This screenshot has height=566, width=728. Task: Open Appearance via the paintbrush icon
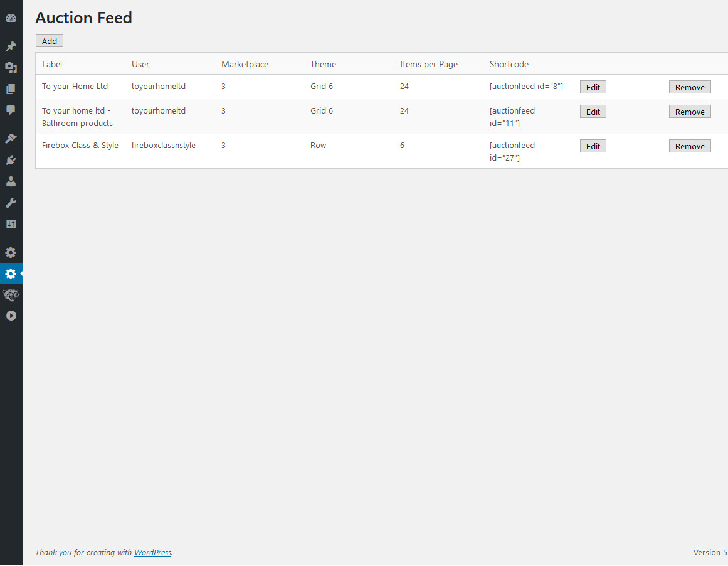point(11,139)
